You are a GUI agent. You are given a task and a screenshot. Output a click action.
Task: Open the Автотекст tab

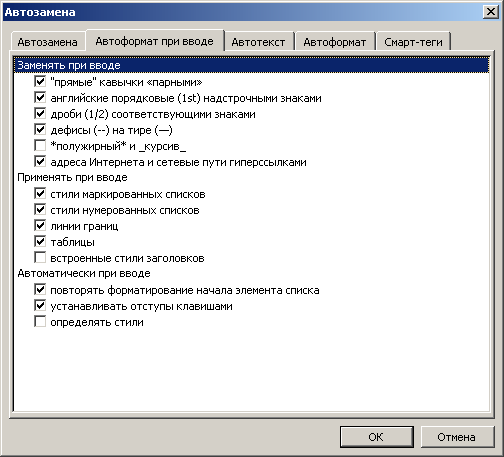[x=258, y=42]
